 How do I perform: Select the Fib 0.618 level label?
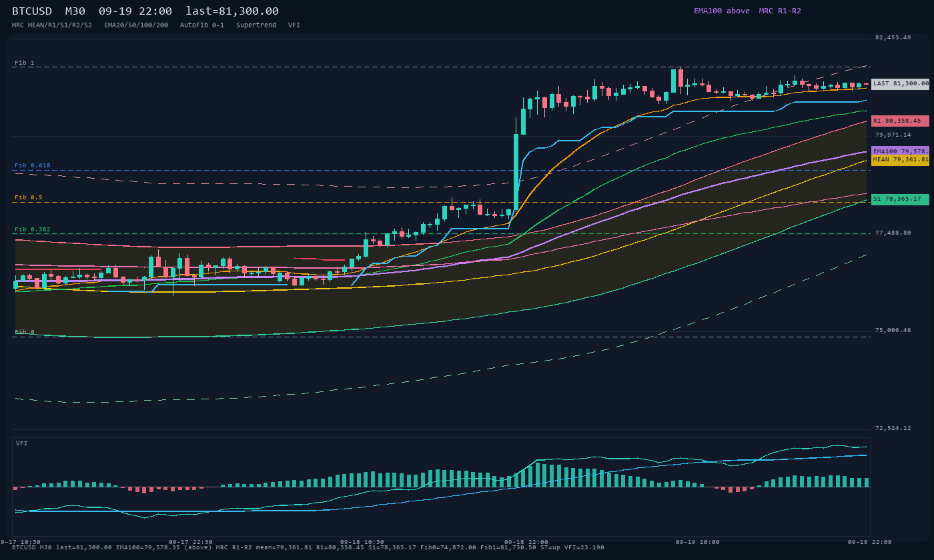coord(33,165)
